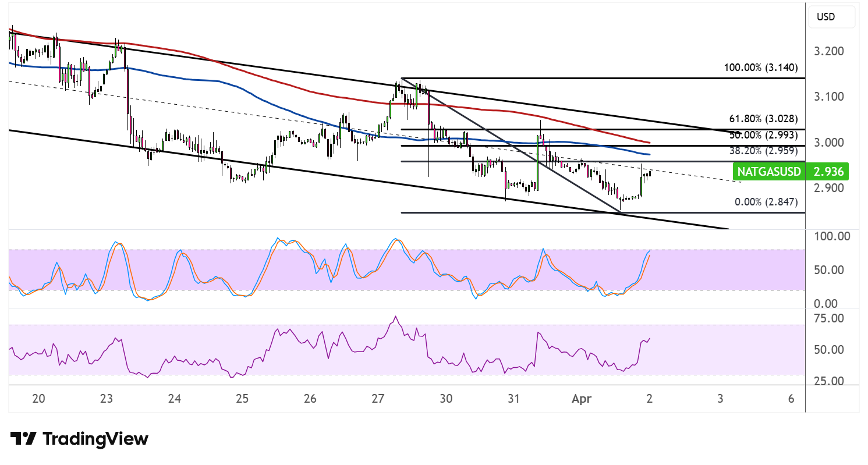Click the 50.00 value on RSI scale

[x=829, y=350]
